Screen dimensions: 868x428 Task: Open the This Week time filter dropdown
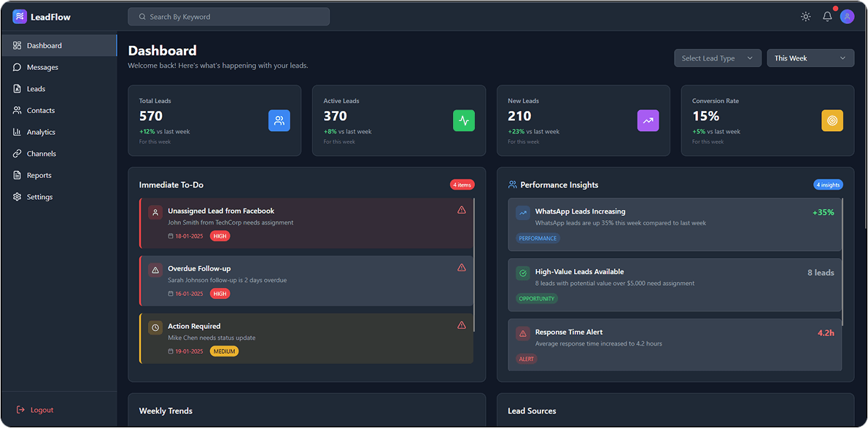pyautogui.click(x=810, y=58)
